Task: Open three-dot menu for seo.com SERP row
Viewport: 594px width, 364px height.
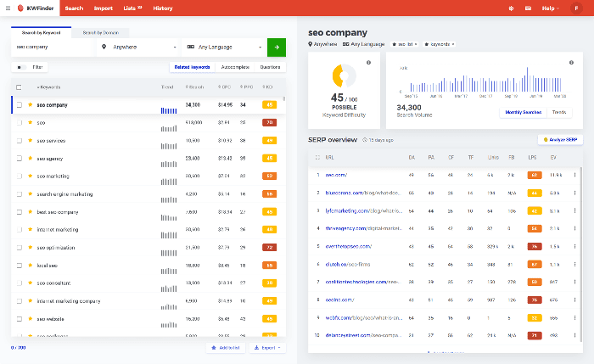Action: point(574,175)
